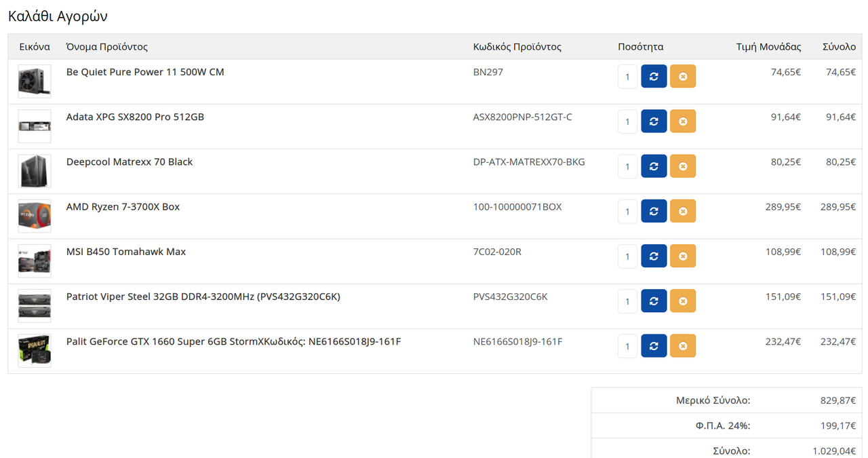
Task: Open Patriot Viper Steel 32GB DDR4 link
Action: tap(203, 297)
